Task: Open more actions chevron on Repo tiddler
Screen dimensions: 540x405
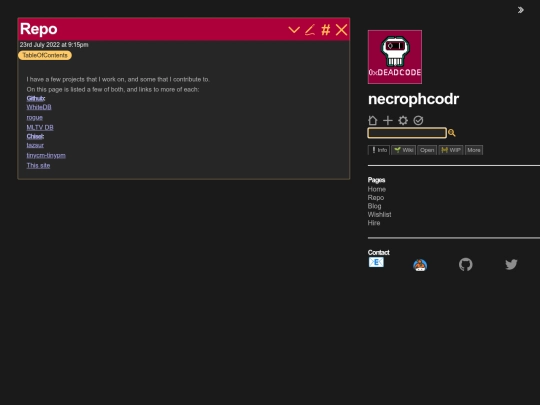Action: (294, 30)
